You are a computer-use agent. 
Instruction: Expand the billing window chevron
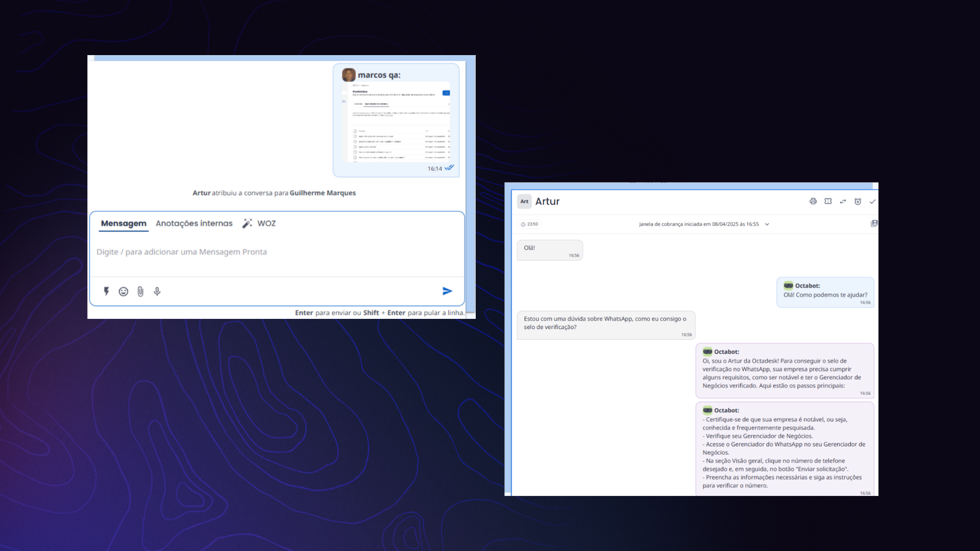tap(767, 224)
